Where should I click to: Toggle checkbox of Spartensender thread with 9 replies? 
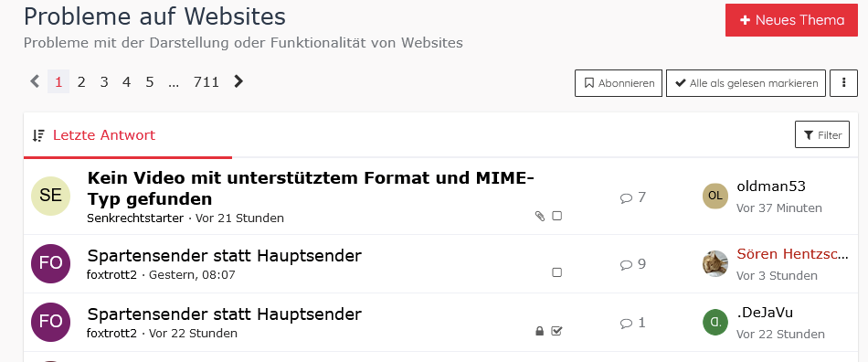[557, 272]
